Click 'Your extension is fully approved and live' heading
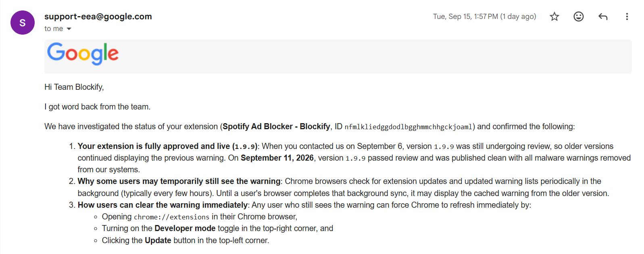 (x=154, y=146)
